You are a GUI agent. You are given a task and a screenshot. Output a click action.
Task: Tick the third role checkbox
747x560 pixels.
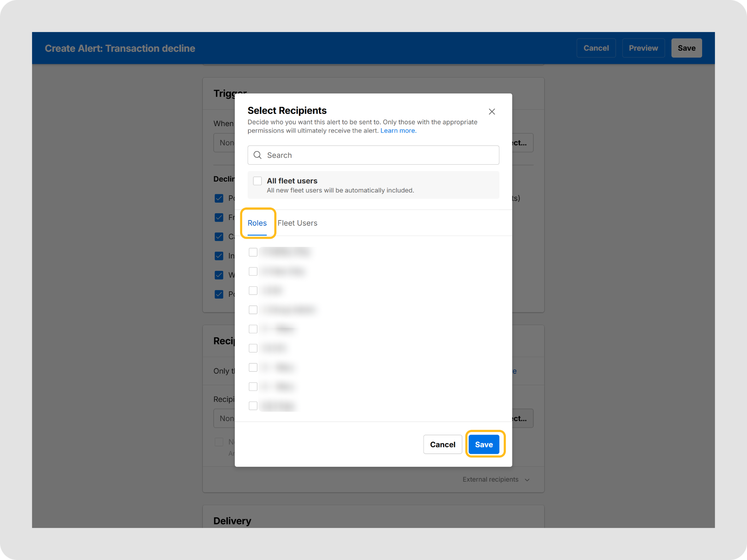pyautogui.click(x=253, y=291)
